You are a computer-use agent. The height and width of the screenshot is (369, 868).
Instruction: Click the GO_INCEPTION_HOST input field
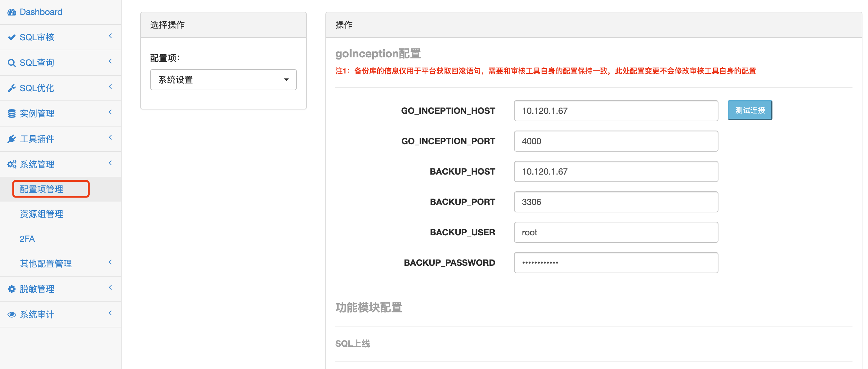click(615, 111)
